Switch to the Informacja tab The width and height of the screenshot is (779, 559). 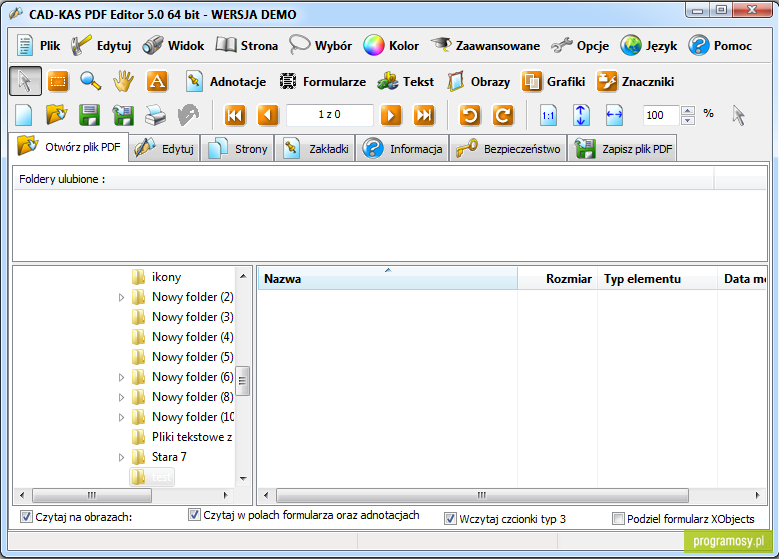pyautogui.click(x=402, y=149)
